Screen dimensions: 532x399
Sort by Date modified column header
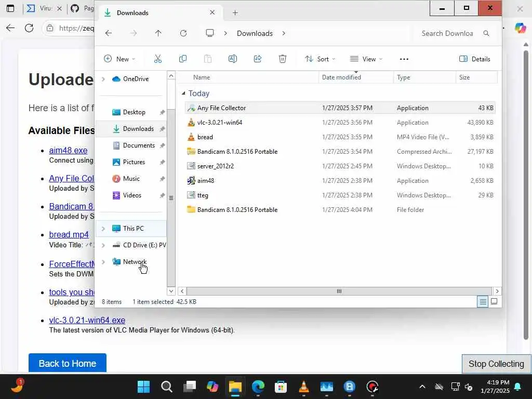point(356,77)
